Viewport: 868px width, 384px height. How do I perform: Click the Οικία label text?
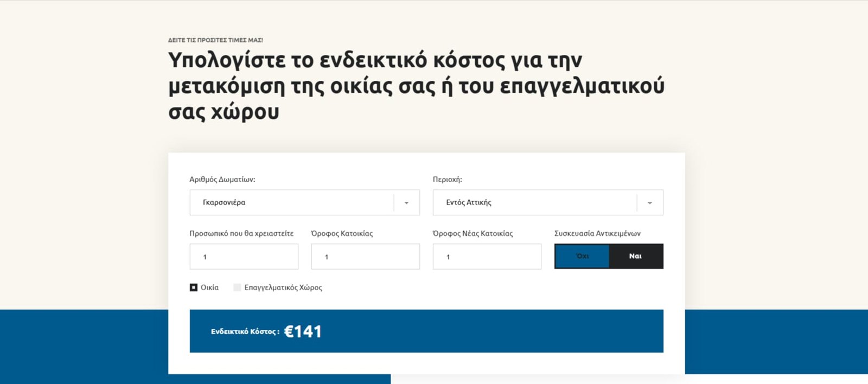(x=209, y=287)
